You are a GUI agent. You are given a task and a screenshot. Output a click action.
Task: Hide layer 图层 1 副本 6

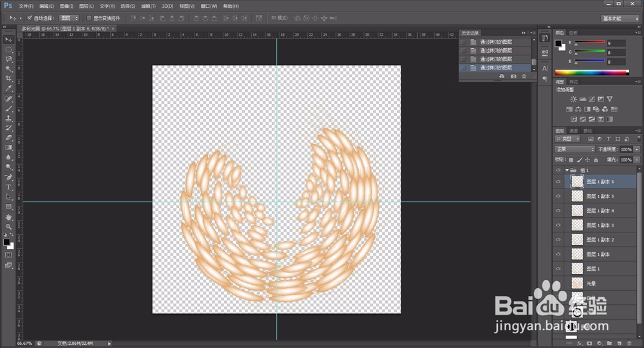(558, 182)
